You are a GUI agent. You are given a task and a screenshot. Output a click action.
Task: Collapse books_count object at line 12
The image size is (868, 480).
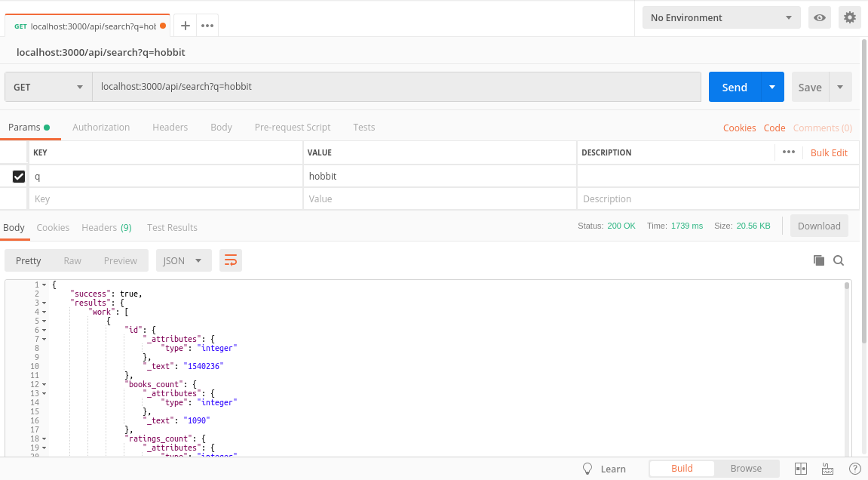click(44, 385)
